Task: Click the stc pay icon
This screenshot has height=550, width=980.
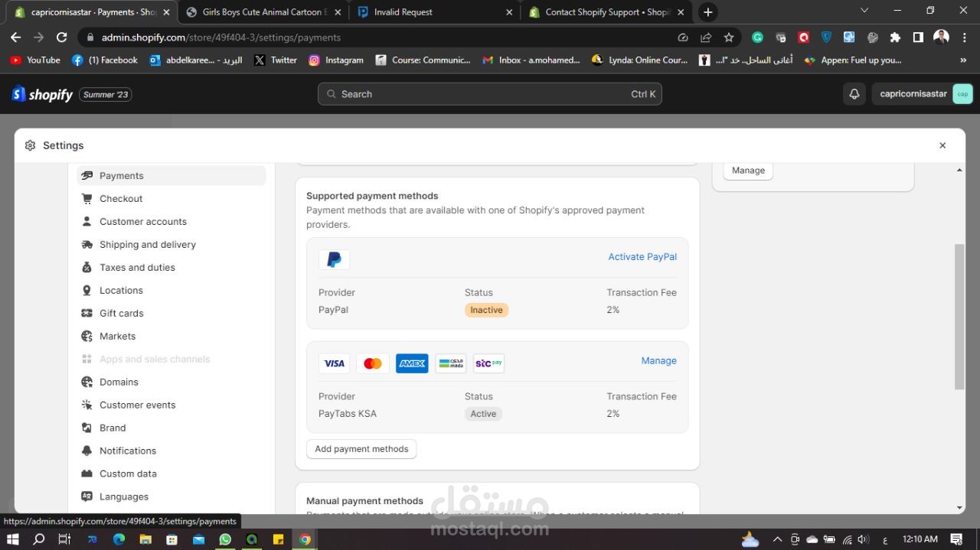Action: [489, 363]
